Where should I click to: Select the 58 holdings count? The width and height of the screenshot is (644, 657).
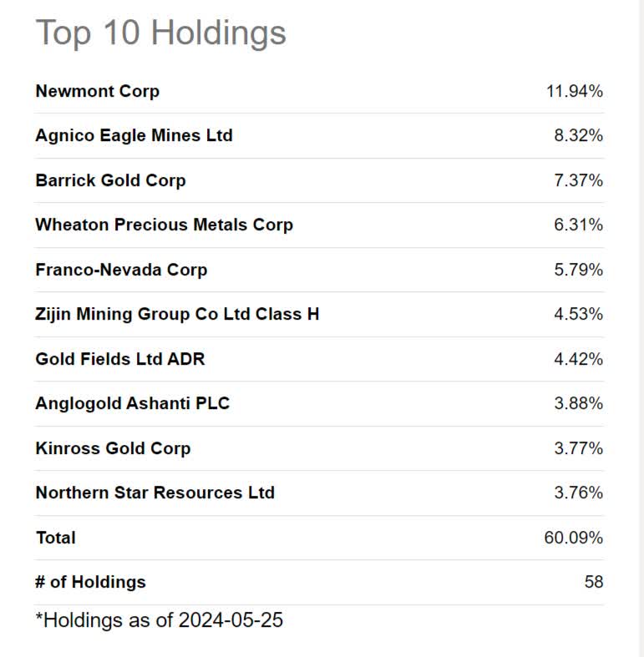point(594,582)
